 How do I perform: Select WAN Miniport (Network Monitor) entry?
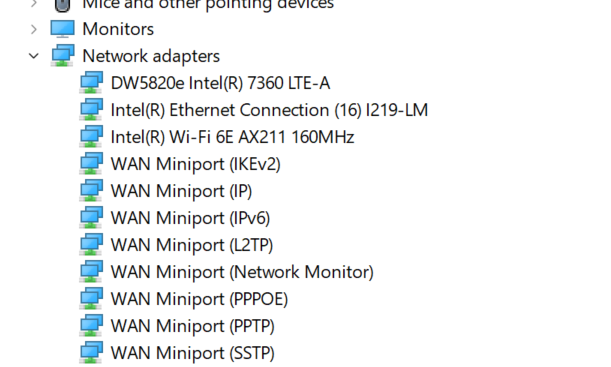point(242,272)
